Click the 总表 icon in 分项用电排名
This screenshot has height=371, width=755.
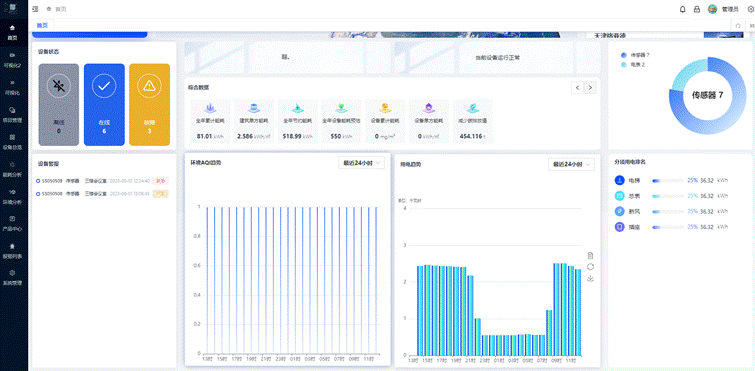pos(620,196)
